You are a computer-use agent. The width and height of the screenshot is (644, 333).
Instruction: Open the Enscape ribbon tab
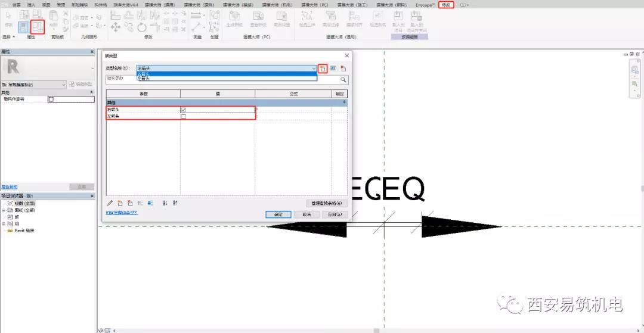coord(425,5)
